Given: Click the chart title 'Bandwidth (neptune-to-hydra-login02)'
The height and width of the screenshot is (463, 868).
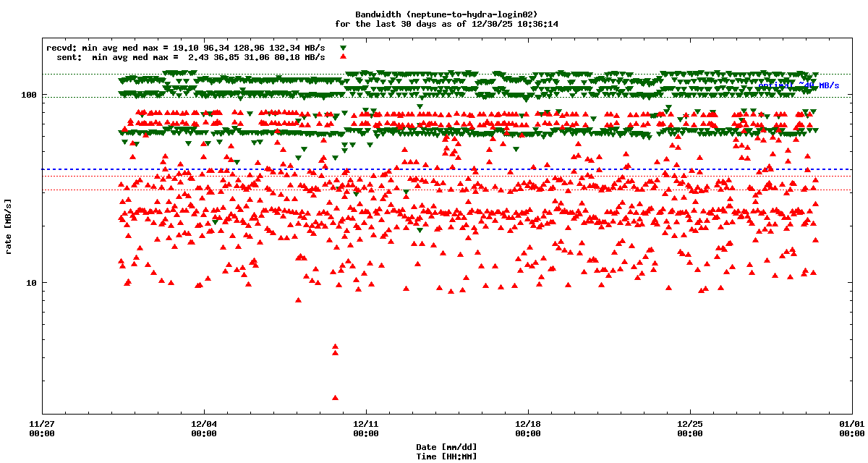Looking at the screenshot, I should coord(446,14).
